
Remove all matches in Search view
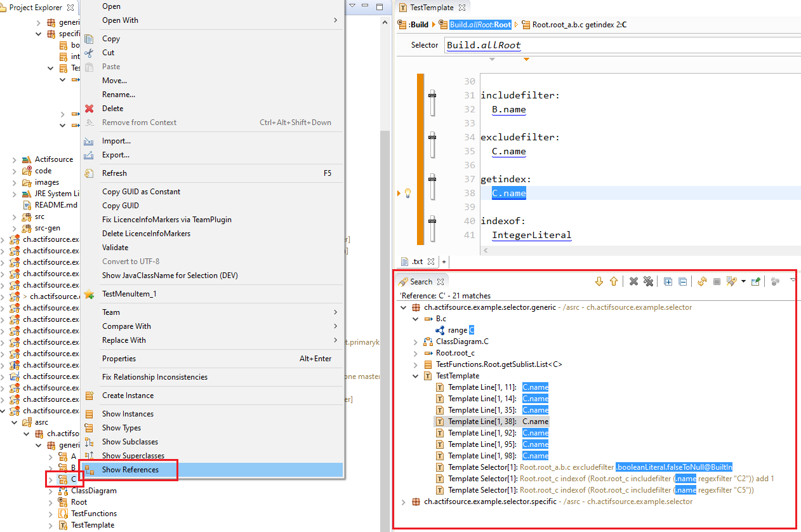pyautogui.click(x=648, y=281)
